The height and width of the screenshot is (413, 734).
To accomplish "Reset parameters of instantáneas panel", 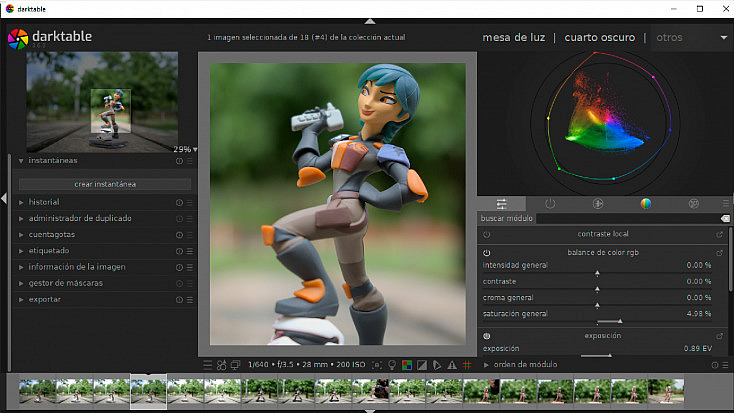I will (x=179, y=161).
